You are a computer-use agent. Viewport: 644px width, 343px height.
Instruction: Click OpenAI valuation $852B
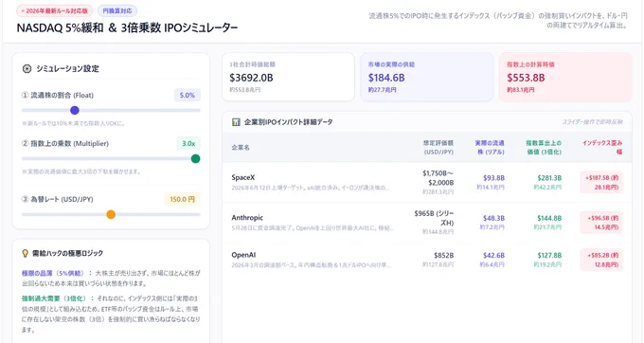[x=443, y=256]
